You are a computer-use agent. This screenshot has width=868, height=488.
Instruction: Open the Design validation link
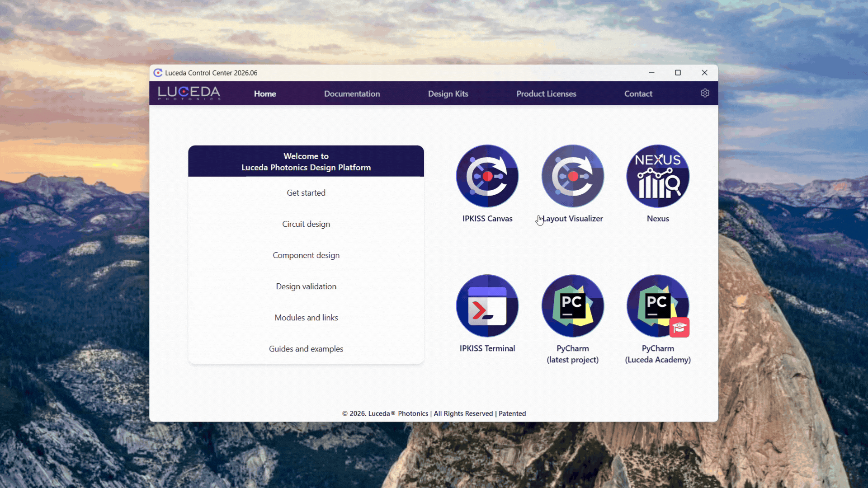(x=306, y=286)
